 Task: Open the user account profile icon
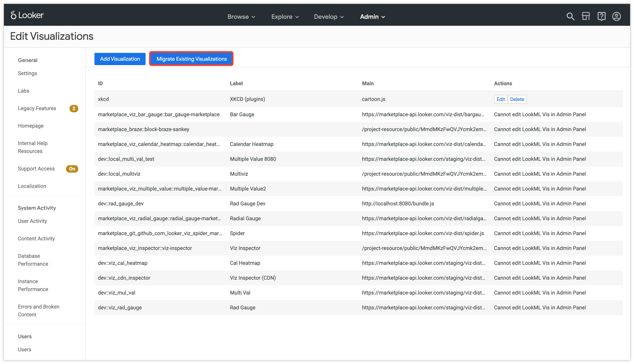pos(617,17)
